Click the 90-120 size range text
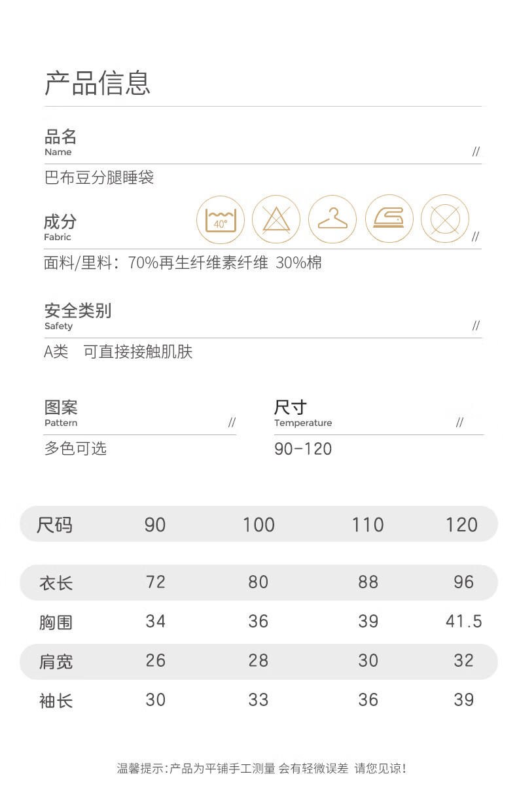This screenshot has height=812, width=517. (x=303, y=449)
